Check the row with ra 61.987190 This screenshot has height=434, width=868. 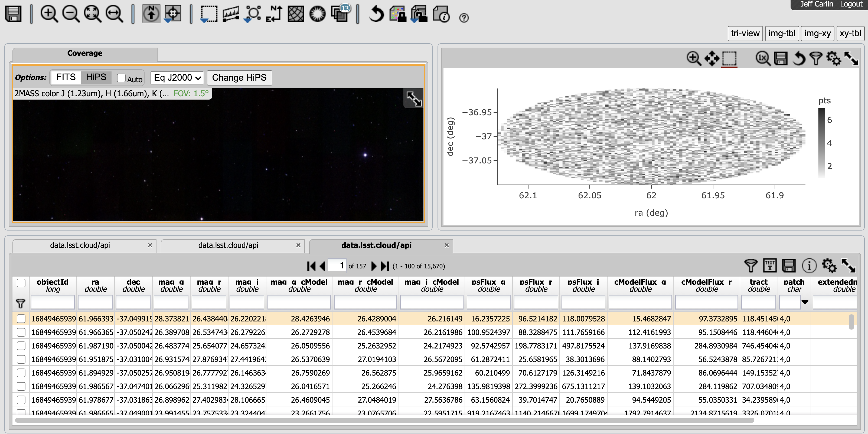tap(21, 346)
